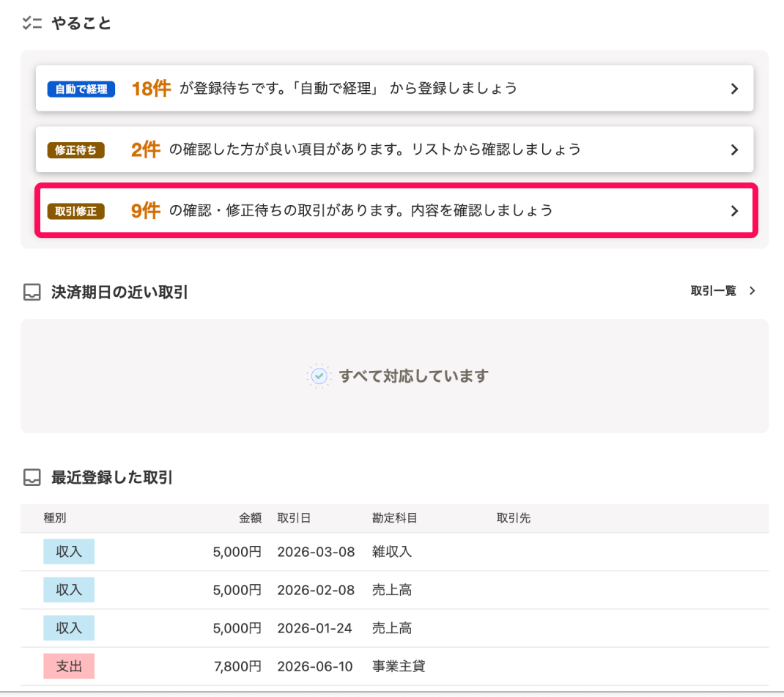Click the 決済期日の近い取引 heading
This screenshot has width=784, height=697.
pyautogui.click(x=119, y=292)
